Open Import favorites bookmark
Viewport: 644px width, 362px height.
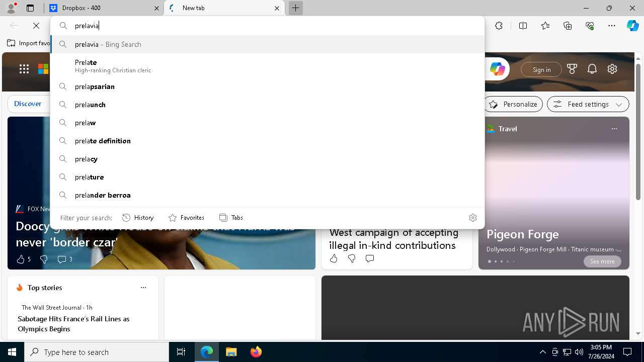pos(29,43)
